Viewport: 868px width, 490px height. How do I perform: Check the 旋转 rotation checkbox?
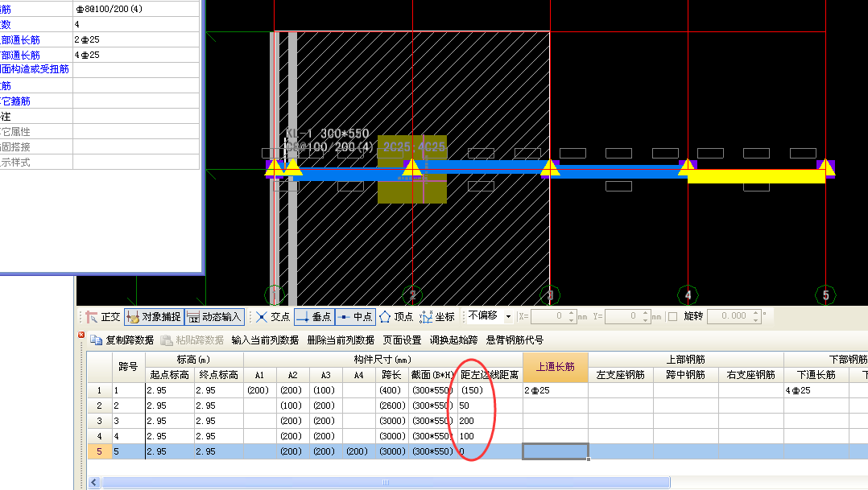pos(672,316)
